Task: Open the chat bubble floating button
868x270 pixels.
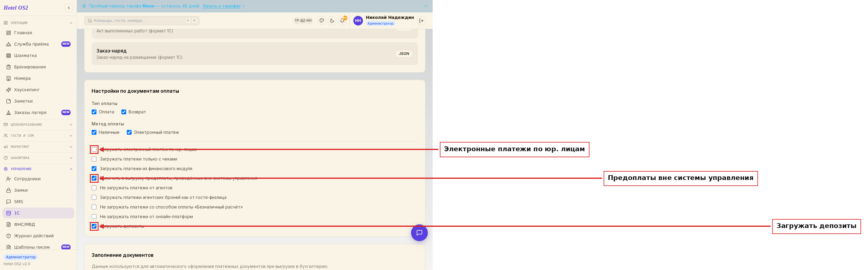Action: pyautogui.click(x=419, y=232)
